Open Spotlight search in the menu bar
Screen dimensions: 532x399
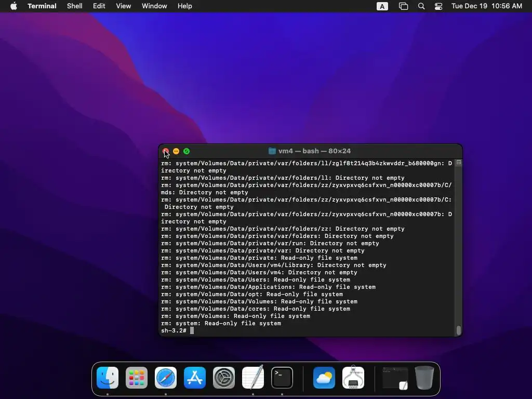(x=421, y=6)
